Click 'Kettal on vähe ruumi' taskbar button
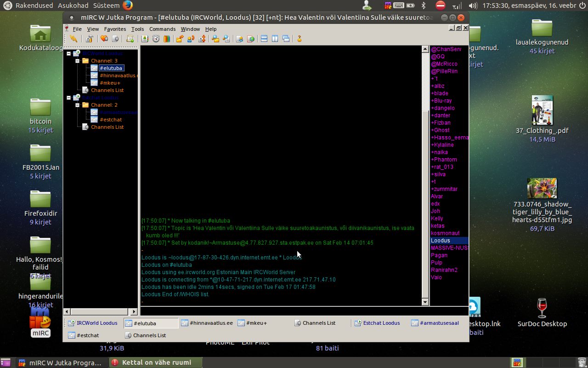Viewport: 588px width, 368px height. [156, 362]
